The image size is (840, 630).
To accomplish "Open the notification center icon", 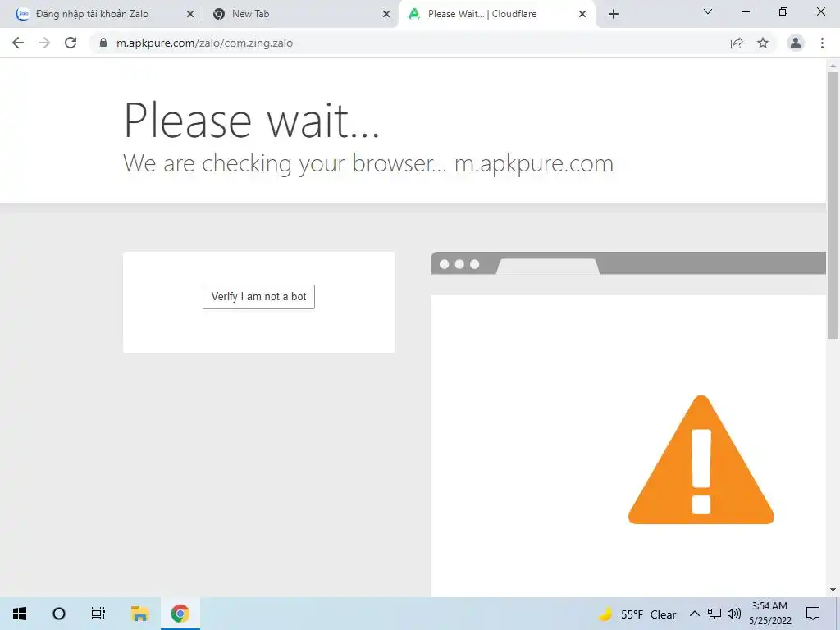I will click(813, 614).
